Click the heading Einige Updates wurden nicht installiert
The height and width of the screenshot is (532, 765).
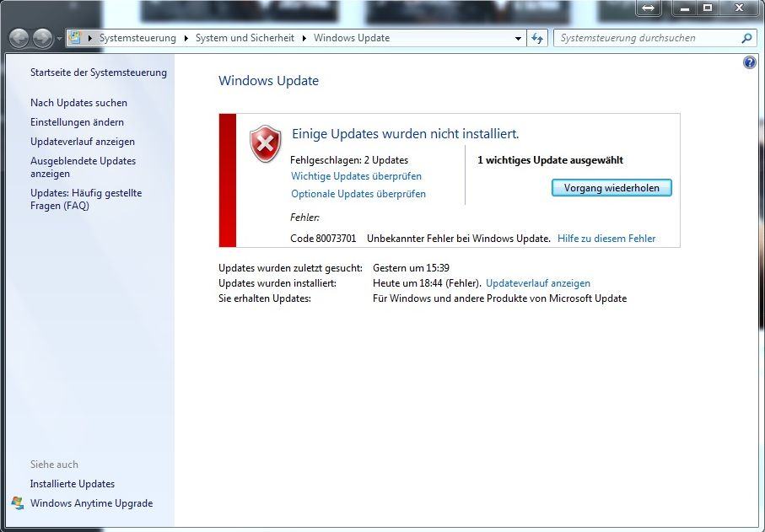(406, 133)
